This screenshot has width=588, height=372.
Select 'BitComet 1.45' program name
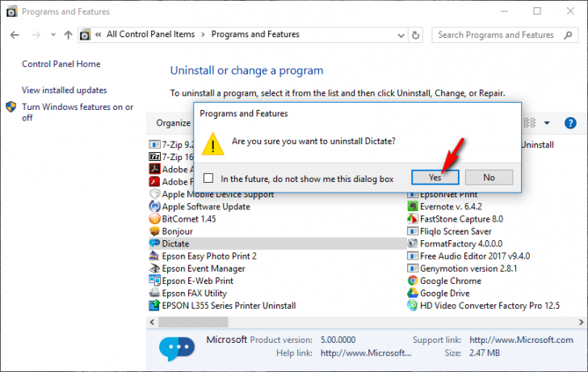click(189, 219)
